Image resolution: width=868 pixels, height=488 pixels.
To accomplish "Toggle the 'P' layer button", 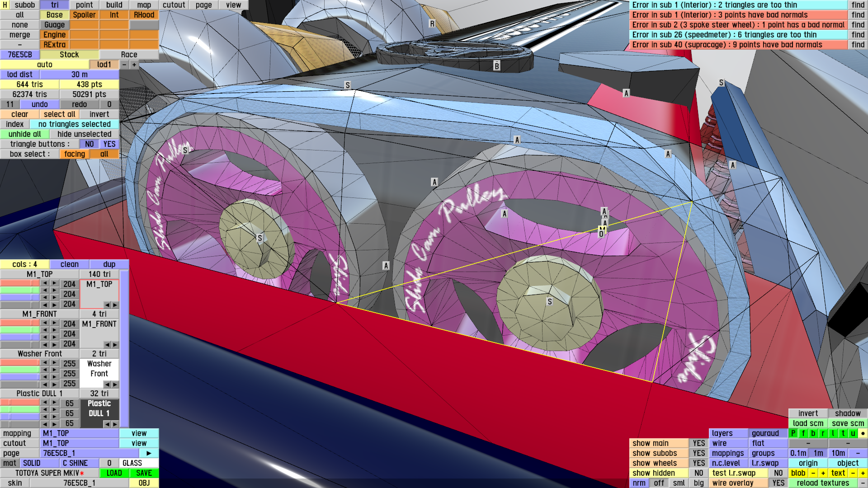I will coord(793,433).
